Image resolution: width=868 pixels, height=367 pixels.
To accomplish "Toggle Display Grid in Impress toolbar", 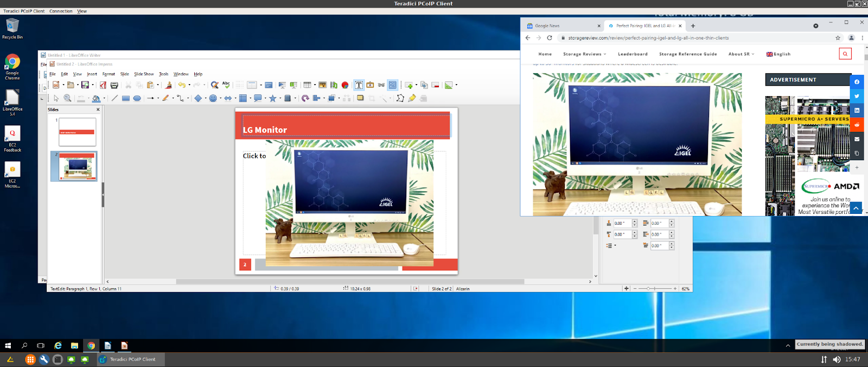I will [x=239, y=85].
